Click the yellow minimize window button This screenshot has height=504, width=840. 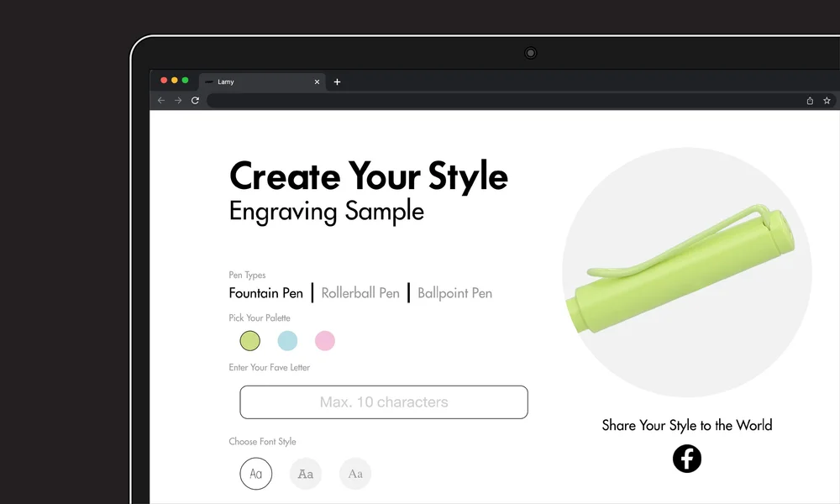pos(175,81)
